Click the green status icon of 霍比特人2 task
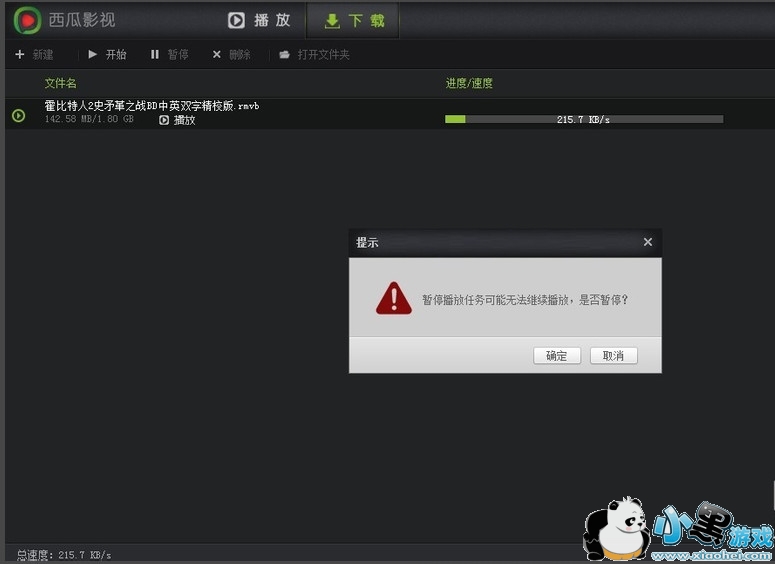Screen dimensions: 775x564 18,116
